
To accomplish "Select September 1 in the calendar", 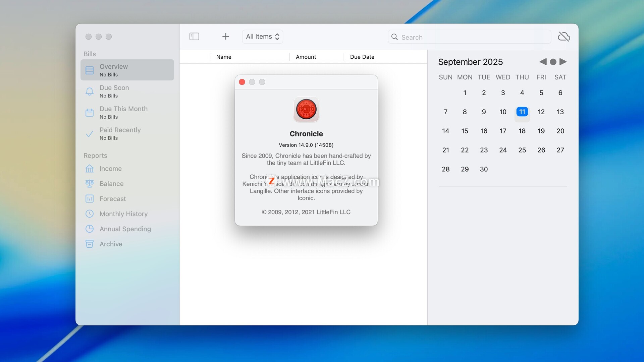I will tap(465, 93).
